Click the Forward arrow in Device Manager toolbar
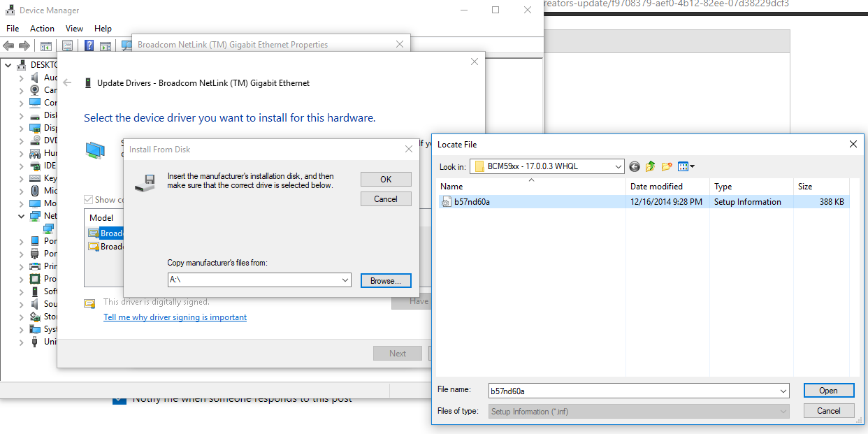This screenshot has height=434, width=868. [x=24, y=45]
